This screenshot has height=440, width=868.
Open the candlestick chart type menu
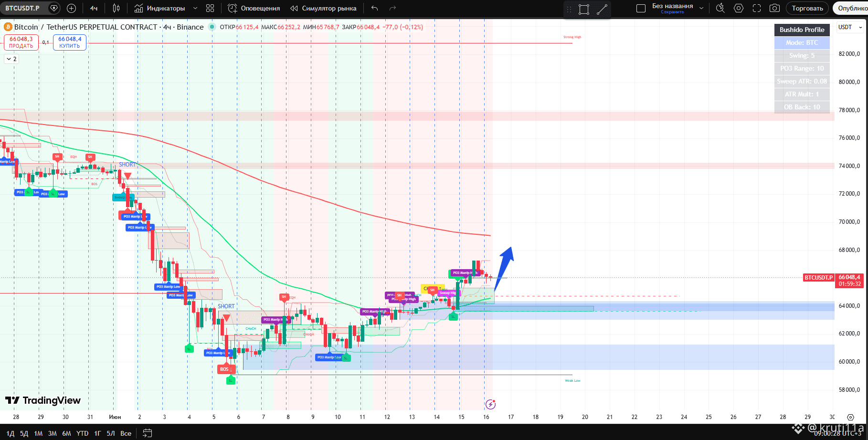116,8
